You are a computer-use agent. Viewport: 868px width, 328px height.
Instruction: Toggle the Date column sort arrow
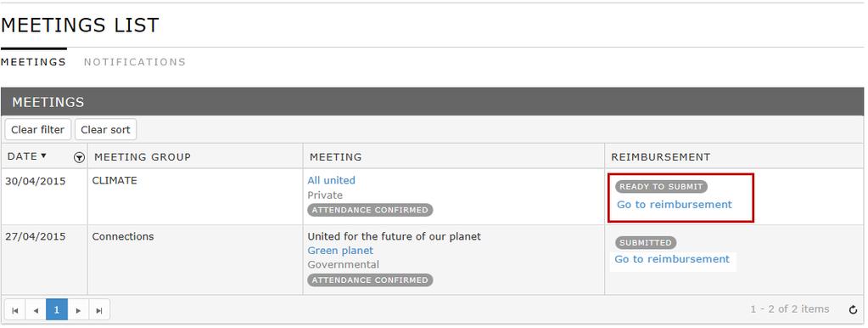coord(44,156)
